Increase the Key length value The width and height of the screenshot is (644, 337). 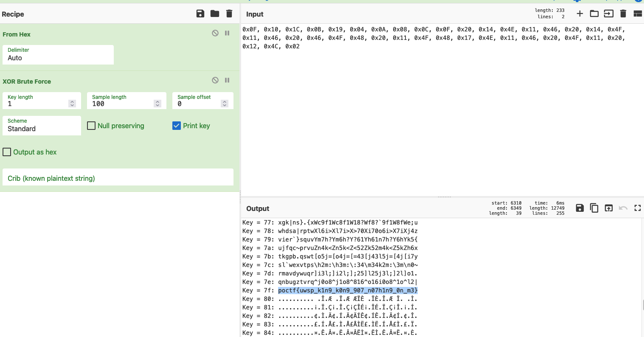coord(71,98)
